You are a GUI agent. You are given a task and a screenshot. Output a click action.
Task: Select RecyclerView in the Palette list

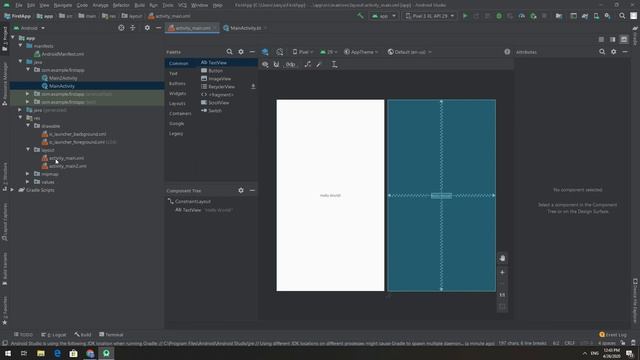point(222,87)
